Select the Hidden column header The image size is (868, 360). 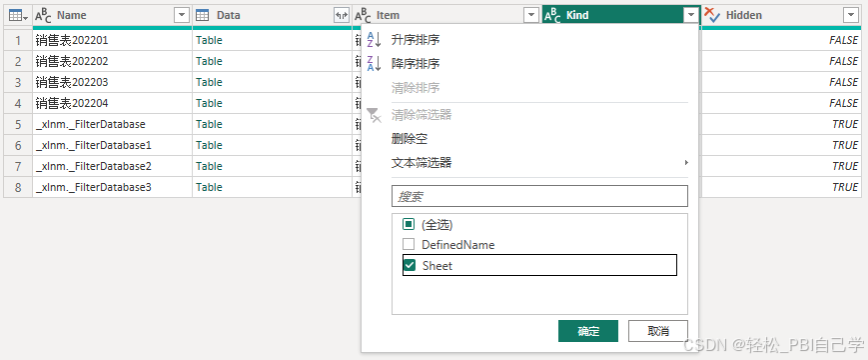(781, 16)
